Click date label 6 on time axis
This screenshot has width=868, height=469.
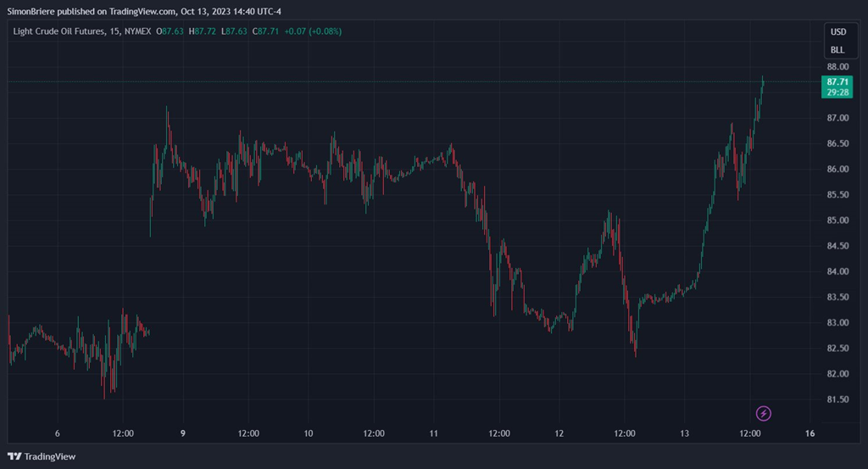pyautogui.click(x=57, y=433)
